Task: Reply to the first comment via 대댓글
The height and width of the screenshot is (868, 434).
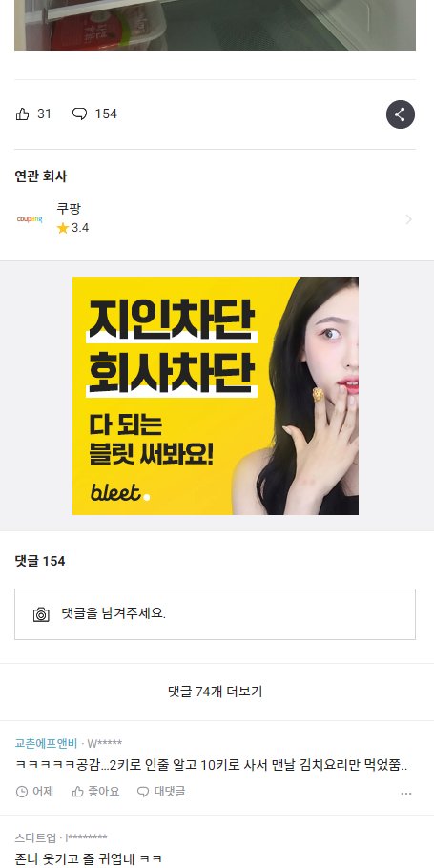Action: click(161, 792)
